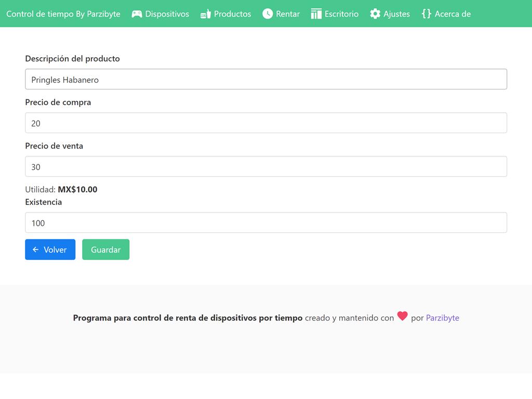Go to the Rentar section
The height and width of the screenshot is (399, 532).
click(288, 14)
